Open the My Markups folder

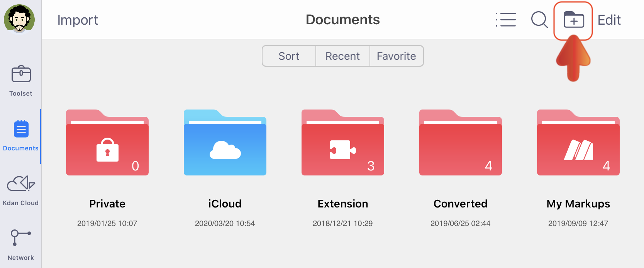point(578,143)
